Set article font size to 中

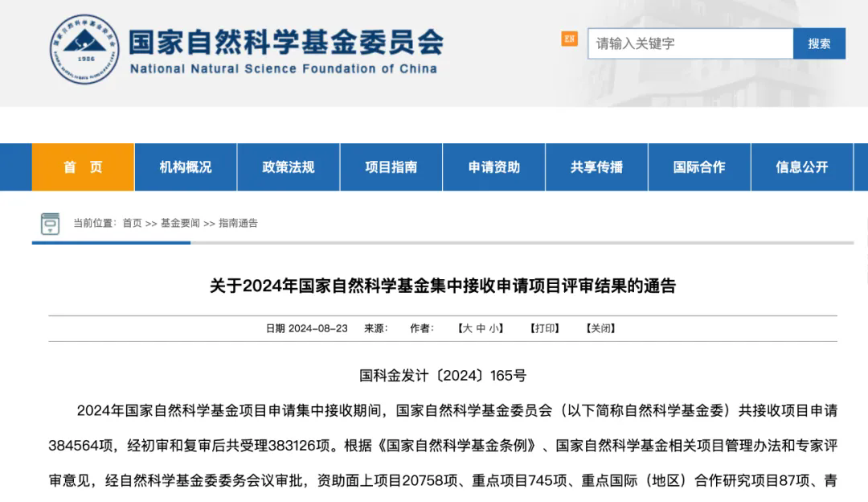[481, 328]
